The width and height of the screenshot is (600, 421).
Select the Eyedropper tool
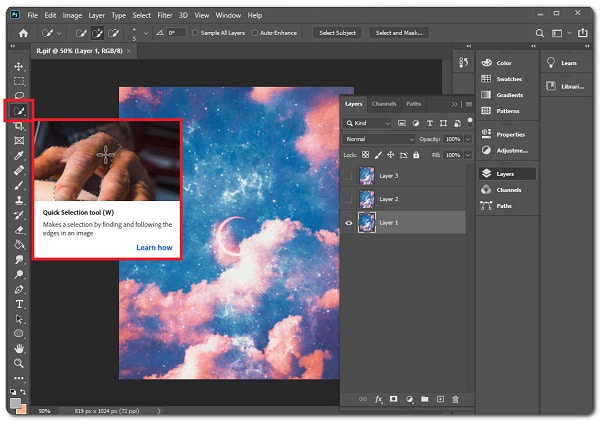coord(19,155)
